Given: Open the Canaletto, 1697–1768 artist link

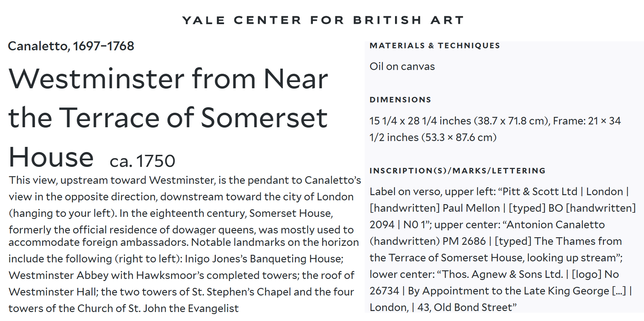Looking at the screenshot, I should point(71,46).
